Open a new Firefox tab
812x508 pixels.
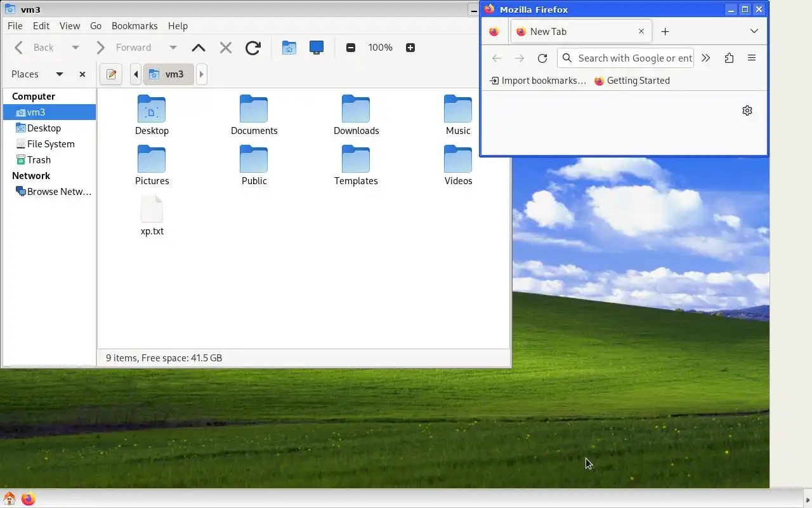665,31
